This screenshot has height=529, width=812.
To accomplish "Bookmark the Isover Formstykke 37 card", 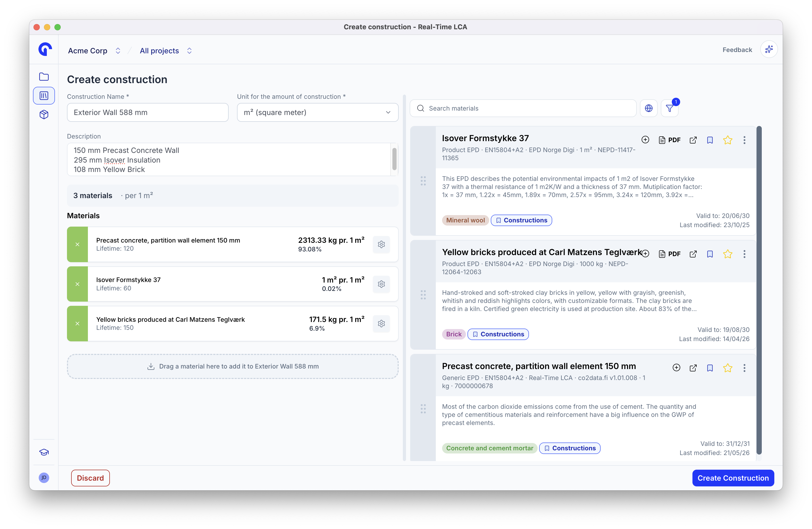I will pyautogui.click(x=710, y=140).
